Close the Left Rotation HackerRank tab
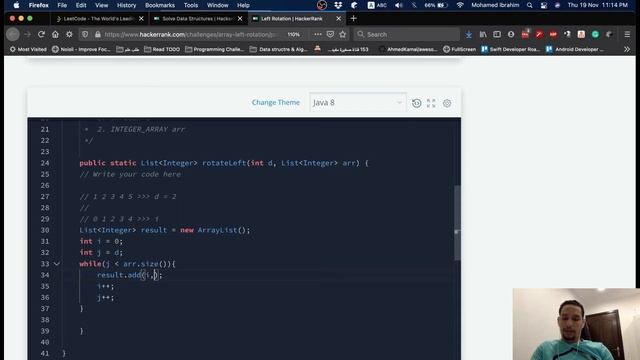This screenshot has width=640, height=360. pyautogui.click(x=338, y=19)
